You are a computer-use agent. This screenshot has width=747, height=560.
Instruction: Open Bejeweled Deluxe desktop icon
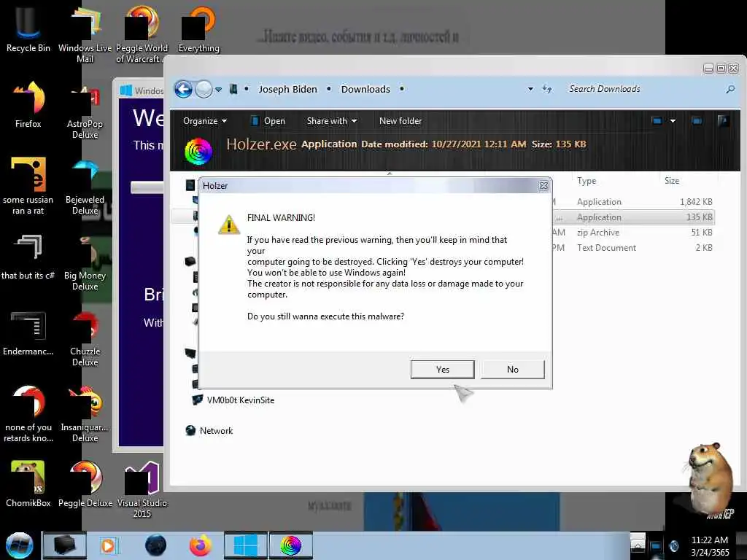[85, 187]
